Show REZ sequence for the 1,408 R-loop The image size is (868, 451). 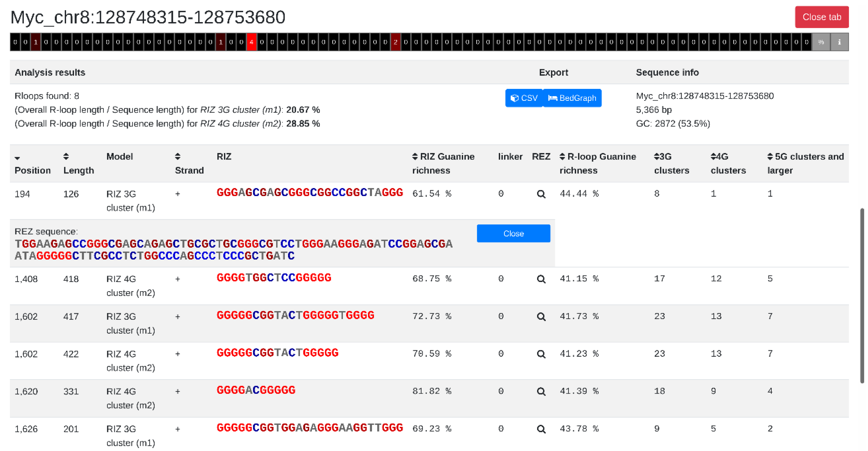541,279
